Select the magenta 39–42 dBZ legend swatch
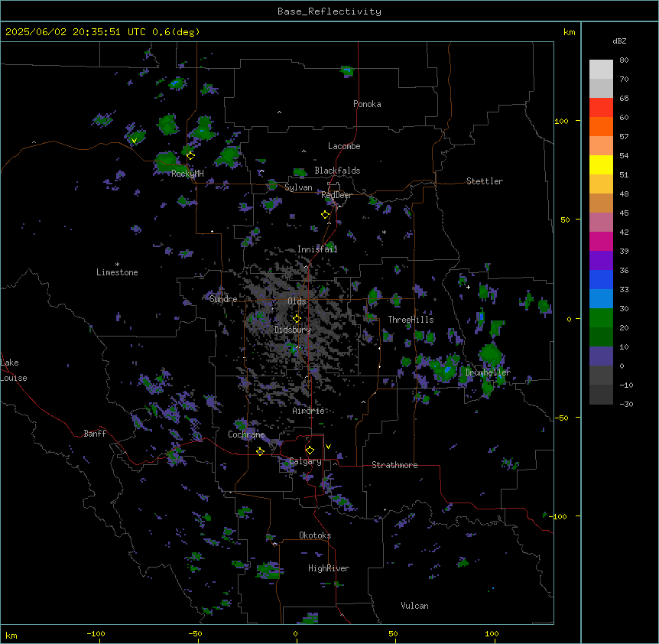The width and height of the screenshot is (659, 644). tap(601, 241)
